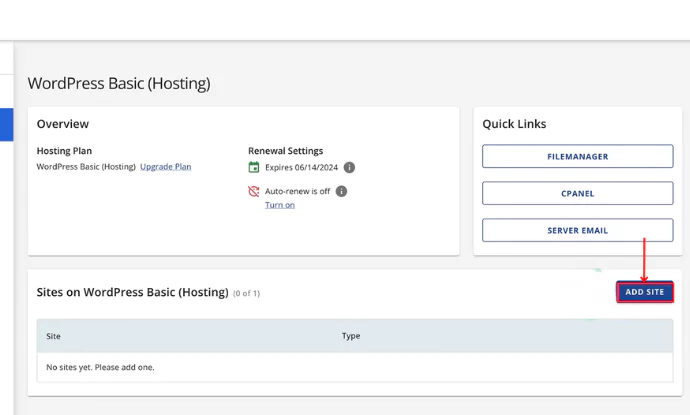
Task: Click the 'Expires 06/14/2024' text
Action: click(x=301, y=167)
